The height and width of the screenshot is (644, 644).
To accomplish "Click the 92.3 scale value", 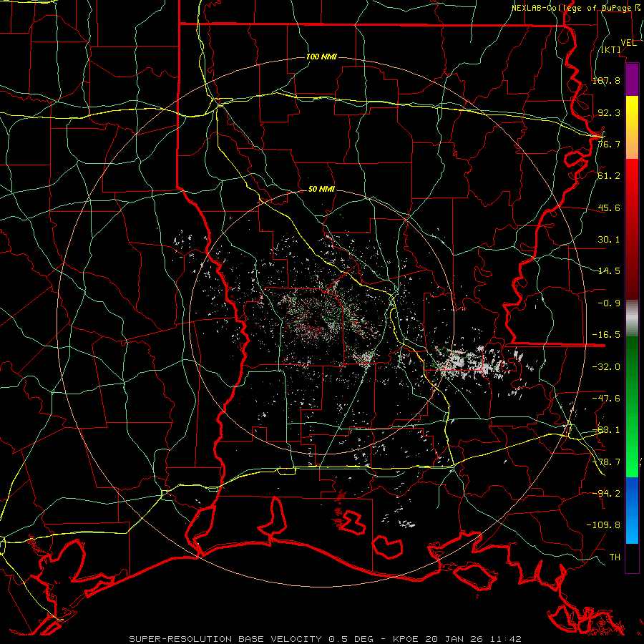I will coord(609,112).
